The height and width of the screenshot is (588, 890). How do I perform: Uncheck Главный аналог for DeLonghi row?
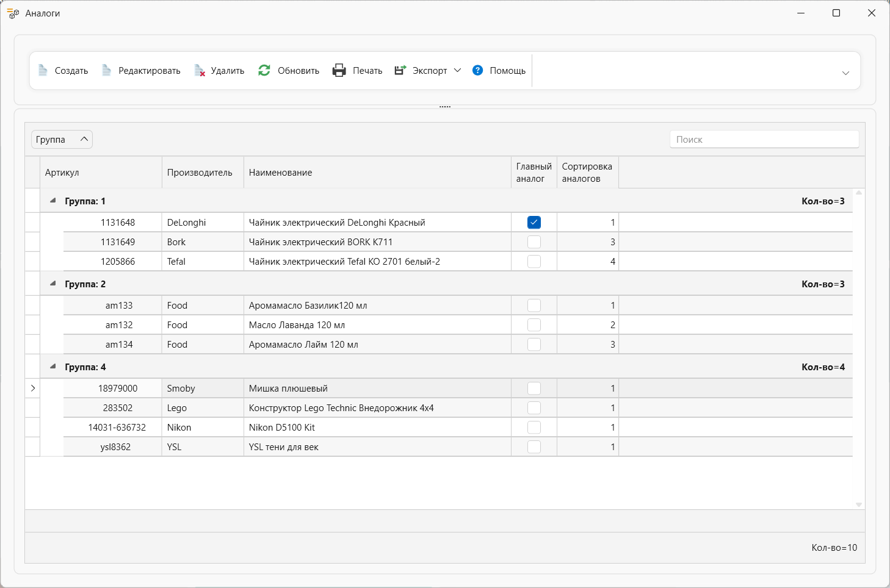pos(534,223)
